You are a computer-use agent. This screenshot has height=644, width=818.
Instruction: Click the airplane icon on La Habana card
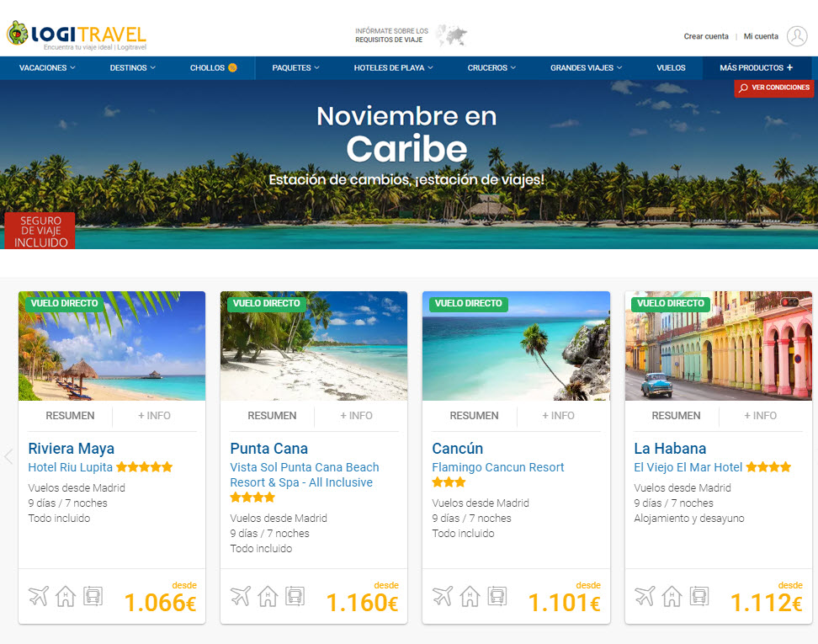tap(645, 595)
